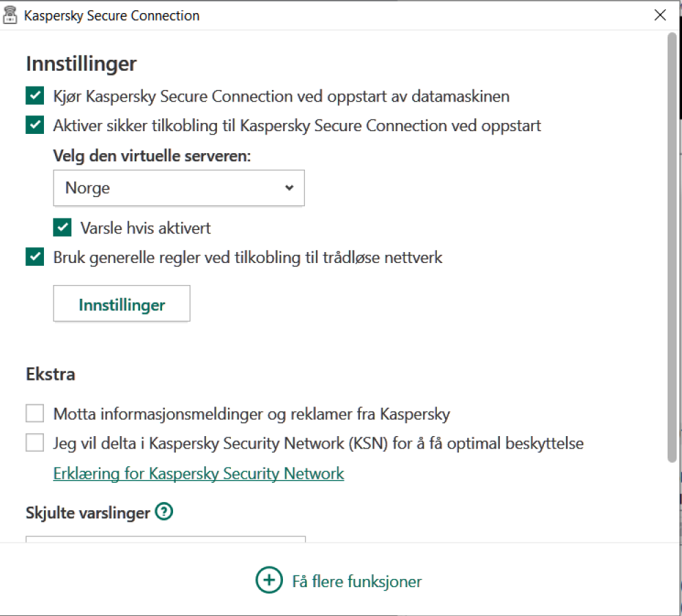Click the vertical scrollbar thumb
The height and width of the screenshot is (616, 682).
(672, 247)
